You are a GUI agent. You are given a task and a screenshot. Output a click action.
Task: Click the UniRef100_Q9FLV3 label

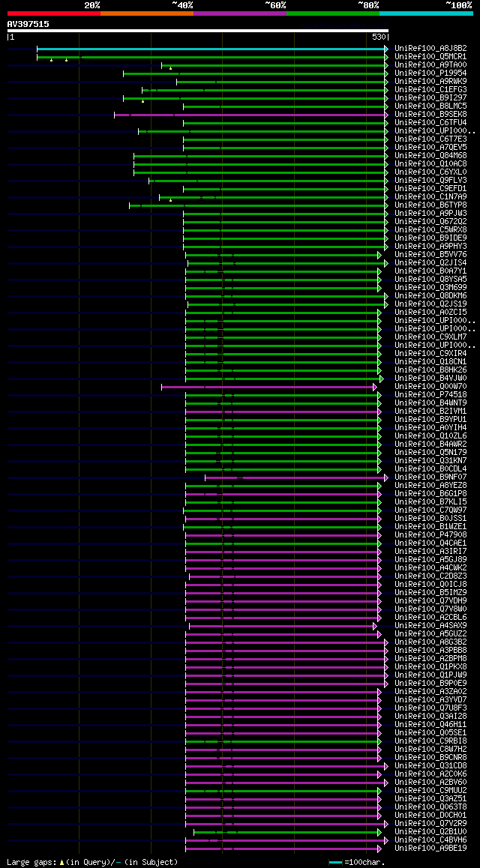click(430, 181)
